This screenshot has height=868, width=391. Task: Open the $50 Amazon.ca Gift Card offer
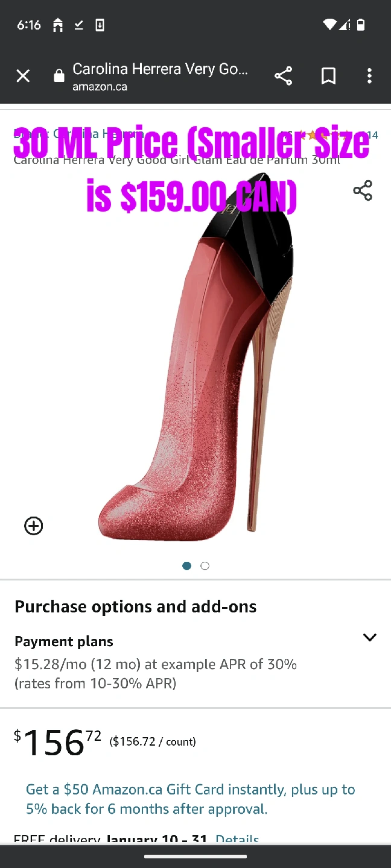point(191,799)
